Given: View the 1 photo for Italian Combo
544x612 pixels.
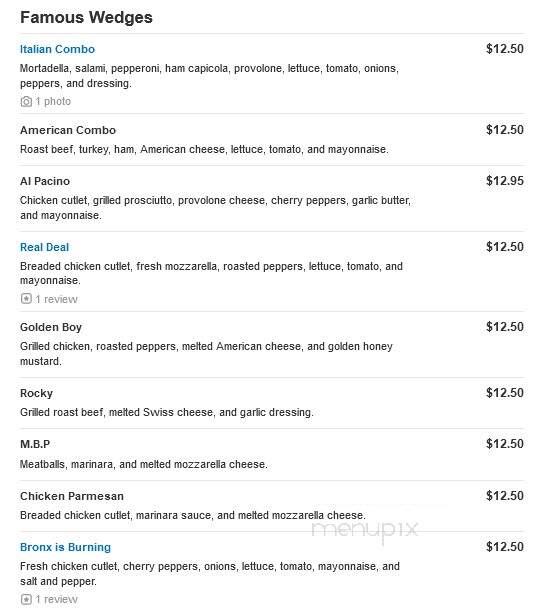Looking at the screenshot, I should 53,101.
